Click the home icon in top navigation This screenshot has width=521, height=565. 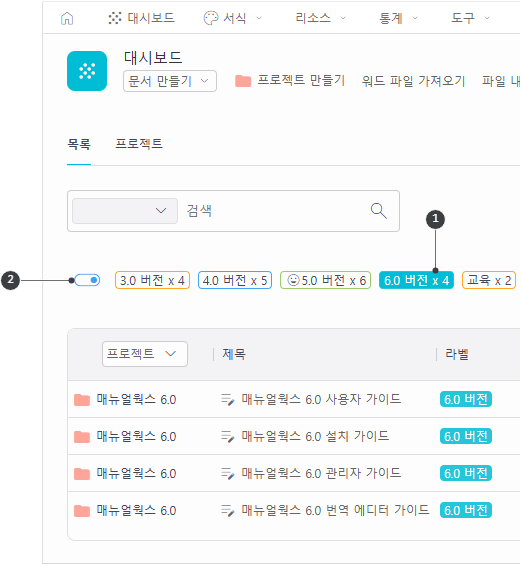(x=67, y=18)
